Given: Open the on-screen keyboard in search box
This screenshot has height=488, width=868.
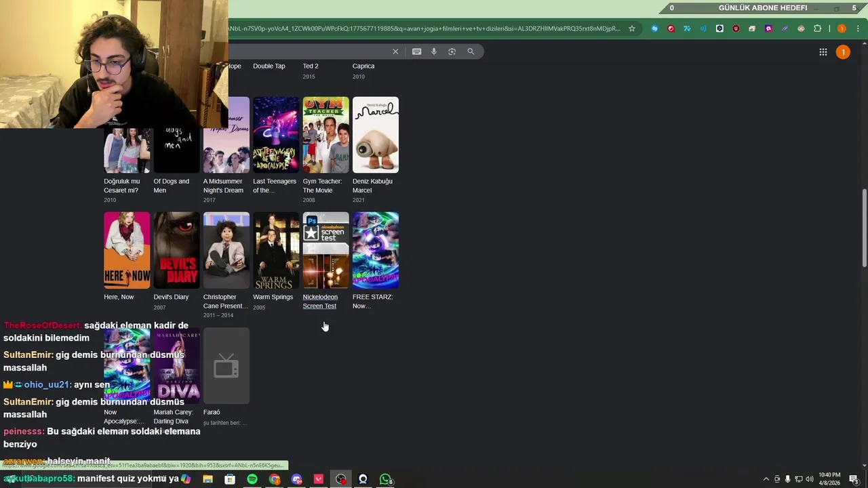Looking at the screenshot, I should tap(416, 52).
